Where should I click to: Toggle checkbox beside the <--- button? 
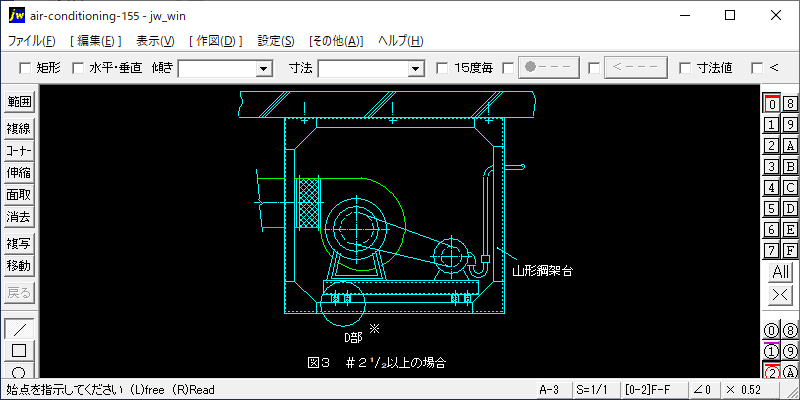tap(594, 68)
